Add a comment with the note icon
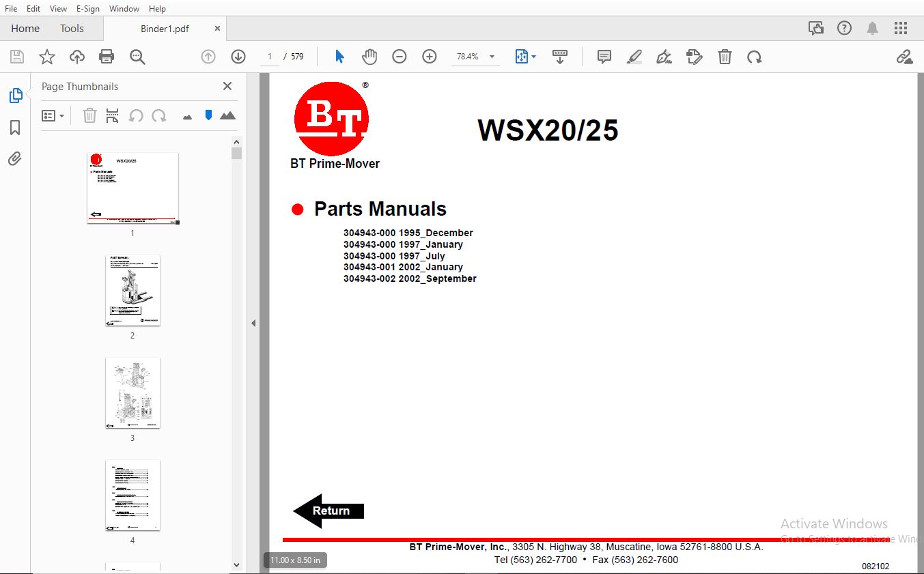924x574 pixels. (604, 57)
